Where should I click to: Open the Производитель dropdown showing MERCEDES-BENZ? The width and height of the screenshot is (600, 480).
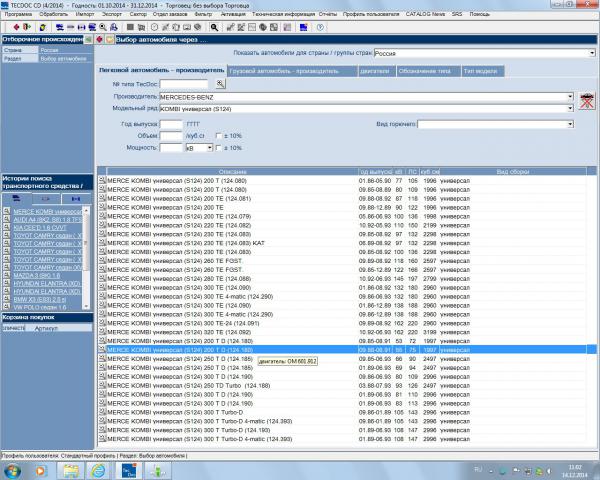(570, 97)
